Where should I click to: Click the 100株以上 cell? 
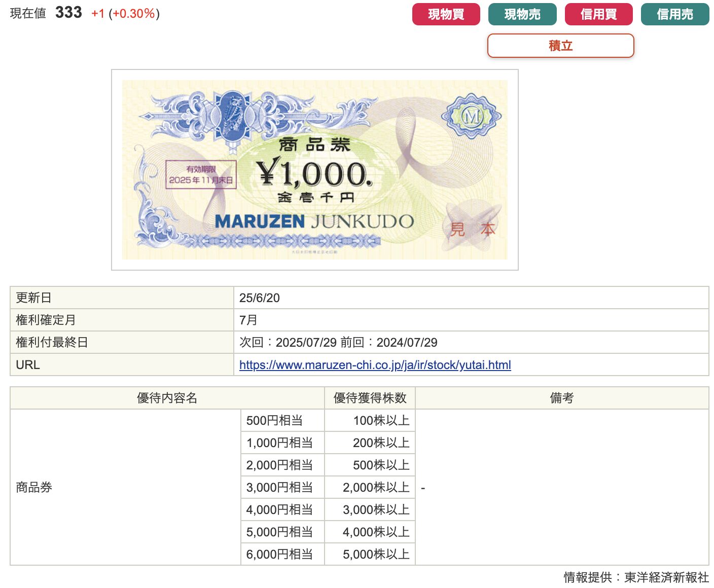click(x=370, y=421)
